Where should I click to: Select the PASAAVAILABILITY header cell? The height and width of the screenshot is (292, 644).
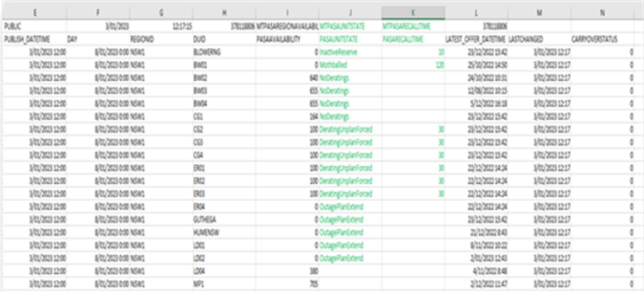(x=279, y=40)
